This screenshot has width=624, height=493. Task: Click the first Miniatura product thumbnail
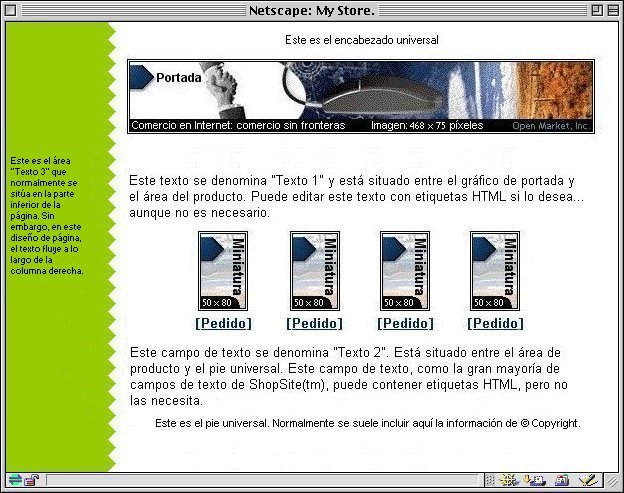pyautogui.click(x=223, y=271)
